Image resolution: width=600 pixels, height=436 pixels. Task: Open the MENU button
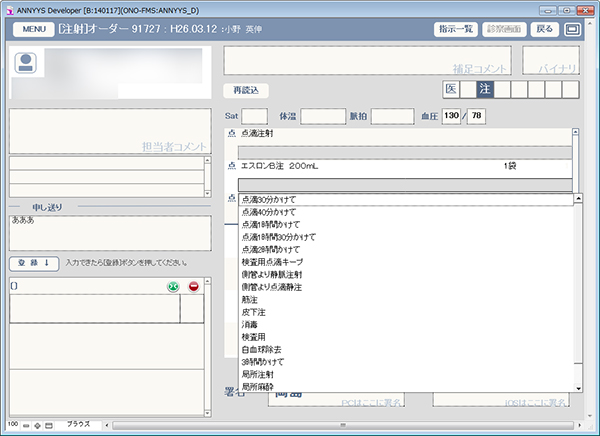(x=32, y=30)
